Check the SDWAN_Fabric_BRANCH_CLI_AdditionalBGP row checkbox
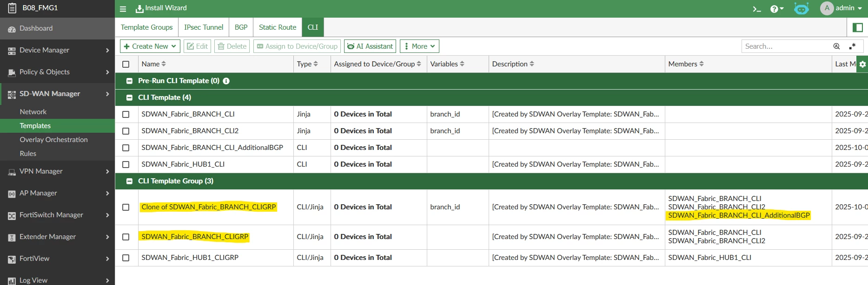 pyautogui.click(x=126, y=148)
